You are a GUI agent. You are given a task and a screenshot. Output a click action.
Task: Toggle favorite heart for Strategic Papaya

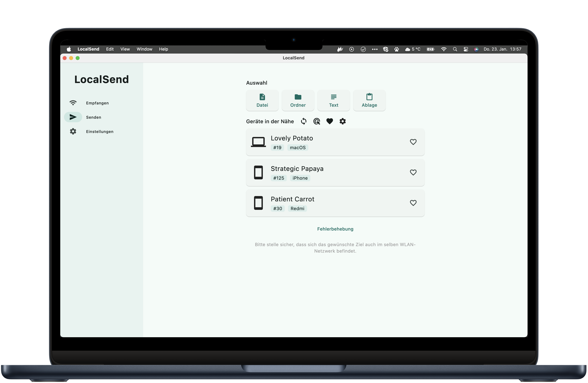pyautogui.click(x=413, y=173)
